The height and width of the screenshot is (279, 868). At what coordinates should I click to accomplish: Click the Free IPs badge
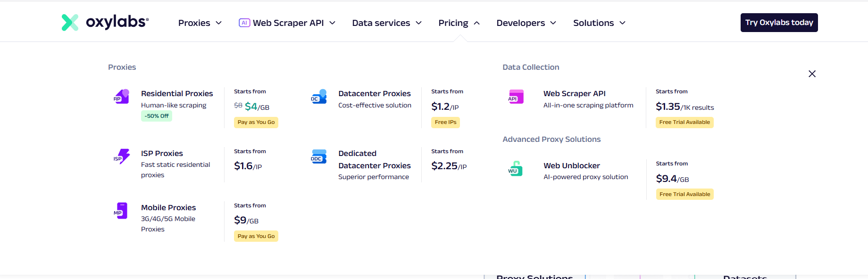(446, 122)
